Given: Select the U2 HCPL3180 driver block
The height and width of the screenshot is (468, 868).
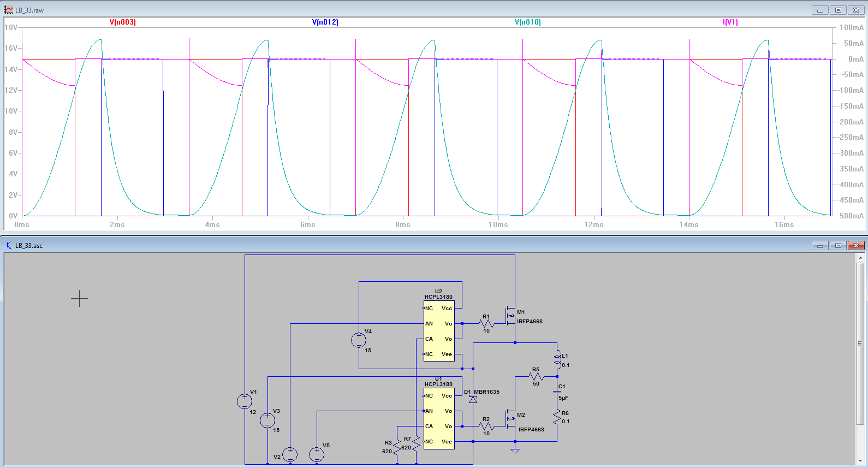Looking at the screenshot, I should pos(439,331).
